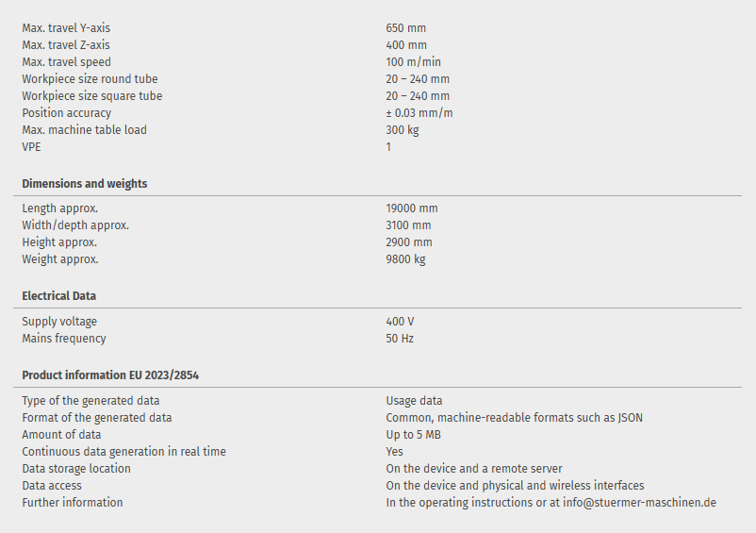Viewport: 756px width, 533px height.
Task: Click the Format of the generated data label
Action: (97, 418)
